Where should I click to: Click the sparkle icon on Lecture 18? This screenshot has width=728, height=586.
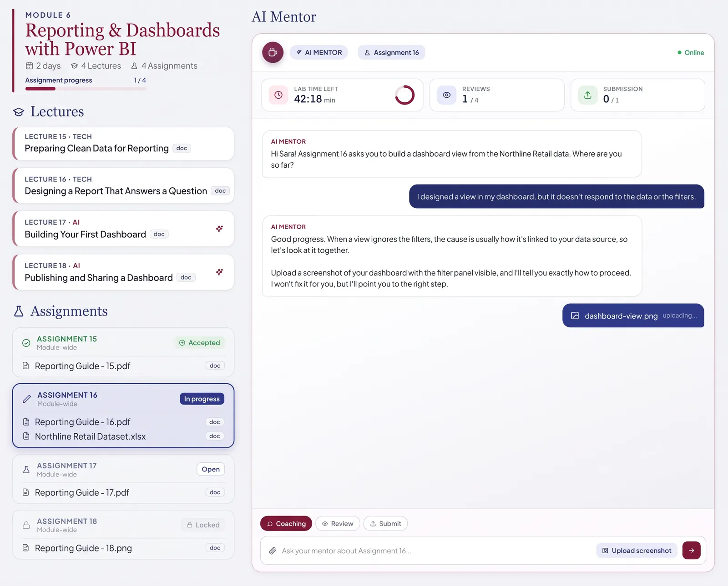219,272
